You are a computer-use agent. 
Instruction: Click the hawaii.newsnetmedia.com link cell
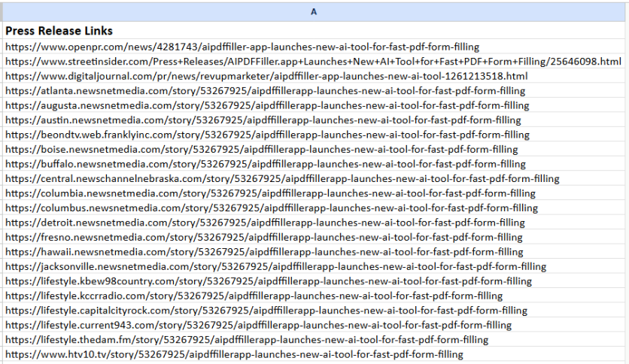[314, 252]
